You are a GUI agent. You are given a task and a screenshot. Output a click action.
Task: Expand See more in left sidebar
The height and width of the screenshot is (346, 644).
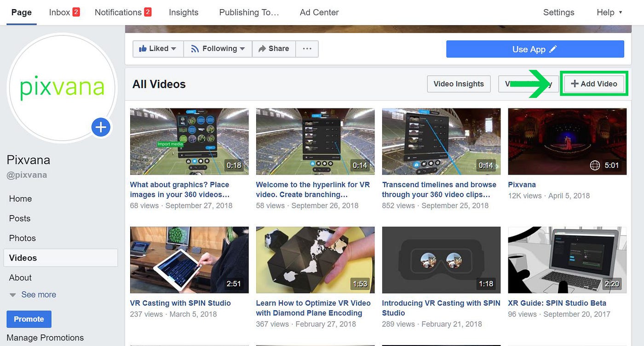pyautogui.click(x=33, y=295)
